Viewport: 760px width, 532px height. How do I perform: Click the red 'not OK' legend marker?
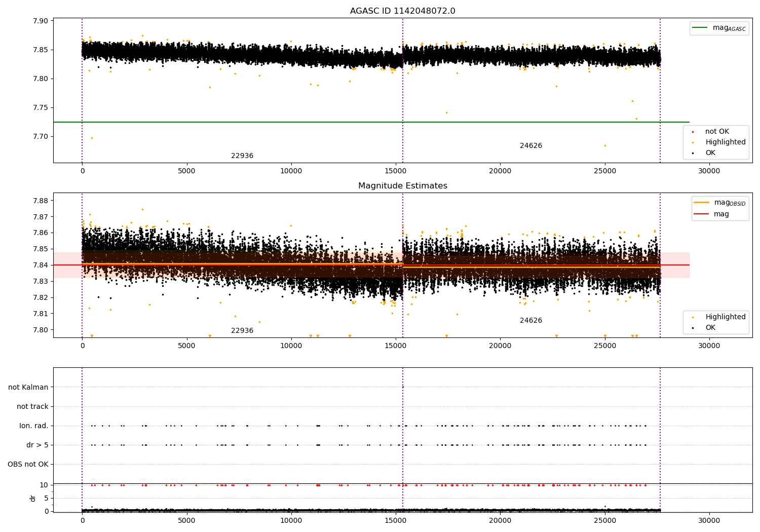pos(693,132)
